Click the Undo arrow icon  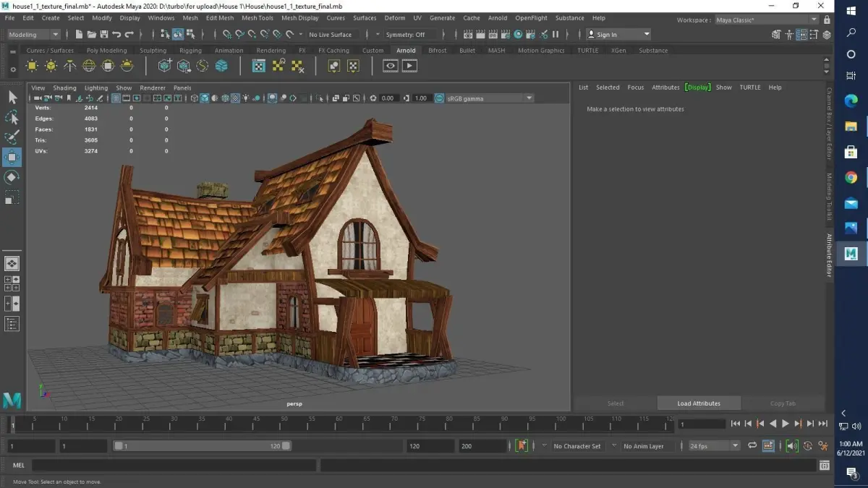[x=116, y=35]
